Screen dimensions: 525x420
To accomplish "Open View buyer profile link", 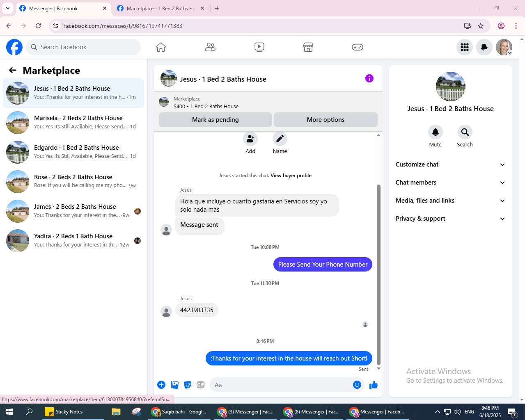I will click(x=291, y=176).
